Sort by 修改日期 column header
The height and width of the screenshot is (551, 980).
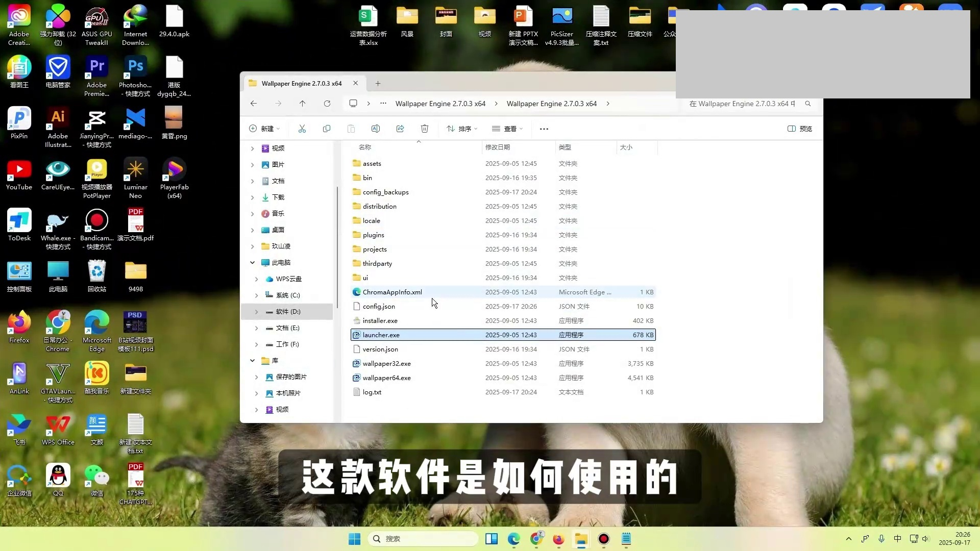tap(498, 147)
